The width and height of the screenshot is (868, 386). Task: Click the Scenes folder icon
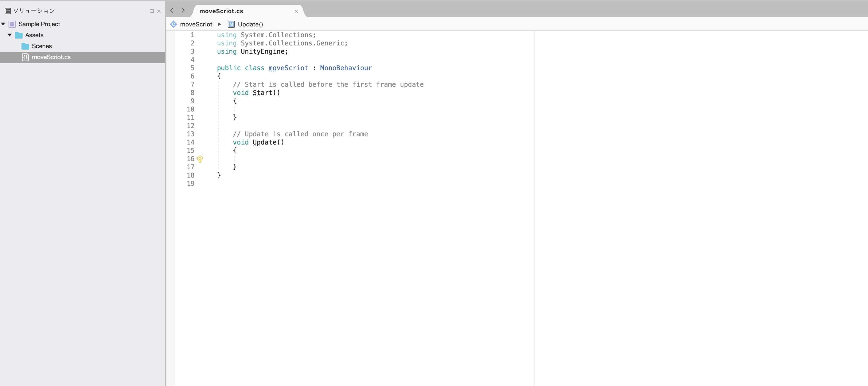click(25, 46)
